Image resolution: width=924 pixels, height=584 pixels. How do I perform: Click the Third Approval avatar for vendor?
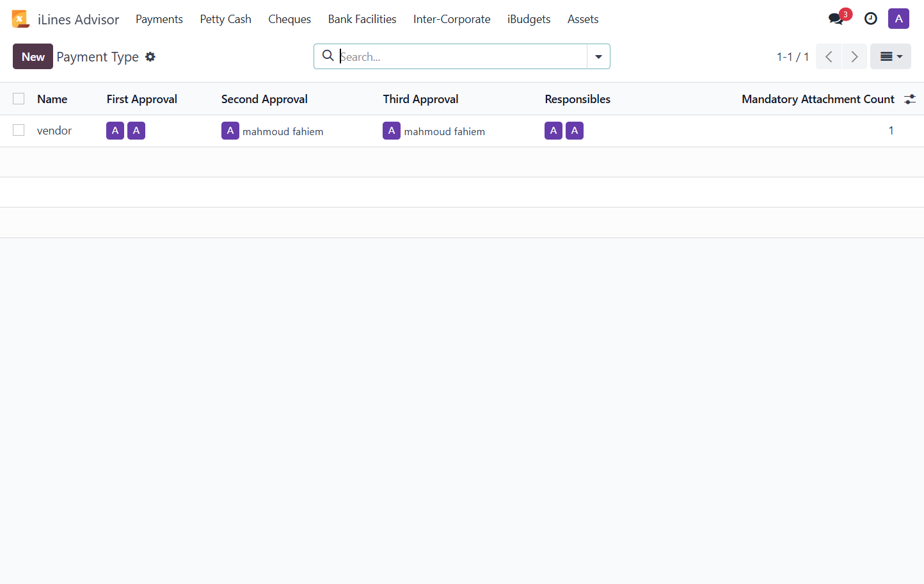(x=392, y=131)
